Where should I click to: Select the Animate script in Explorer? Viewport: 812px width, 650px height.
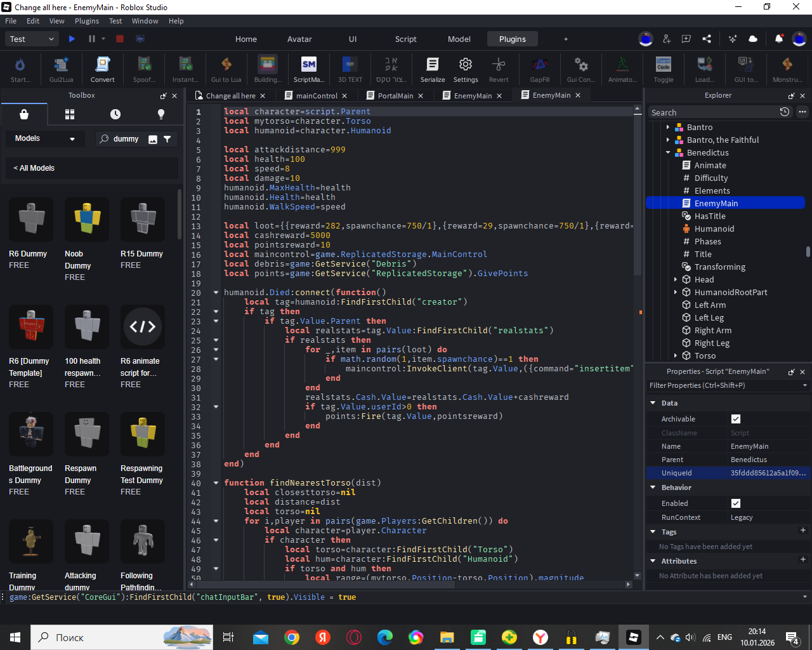[710, 165]
